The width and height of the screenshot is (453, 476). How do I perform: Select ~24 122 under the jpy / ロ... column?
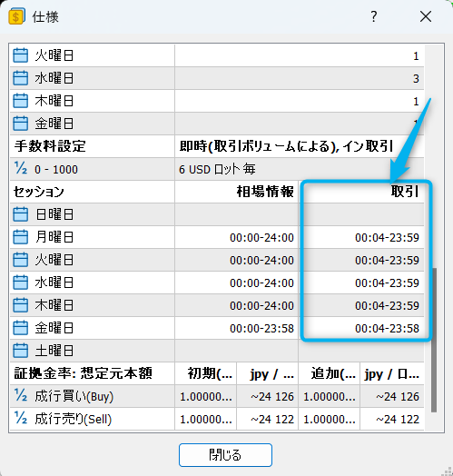(x=398, y=420)
